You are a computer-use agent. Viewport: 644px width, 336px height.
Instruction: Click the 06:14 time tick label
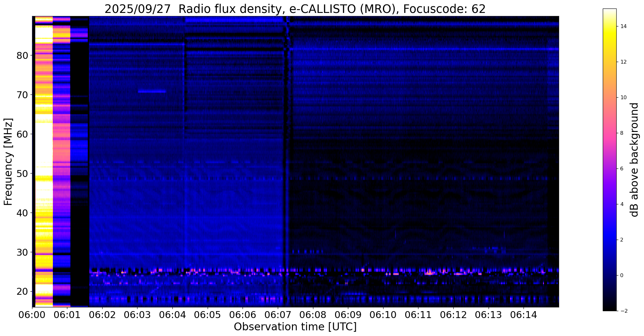tap(523, 315)
